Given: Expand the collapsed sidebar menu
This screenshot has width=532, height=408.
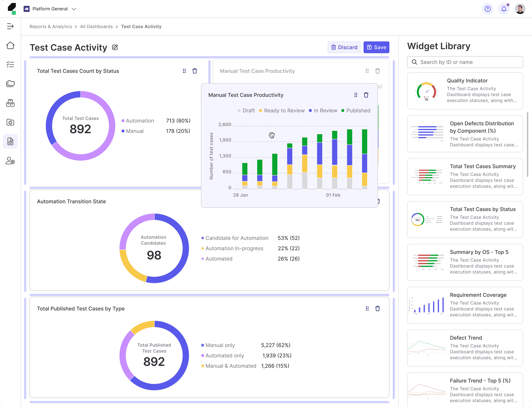Looking at the screenshot, I should (10, 26).
